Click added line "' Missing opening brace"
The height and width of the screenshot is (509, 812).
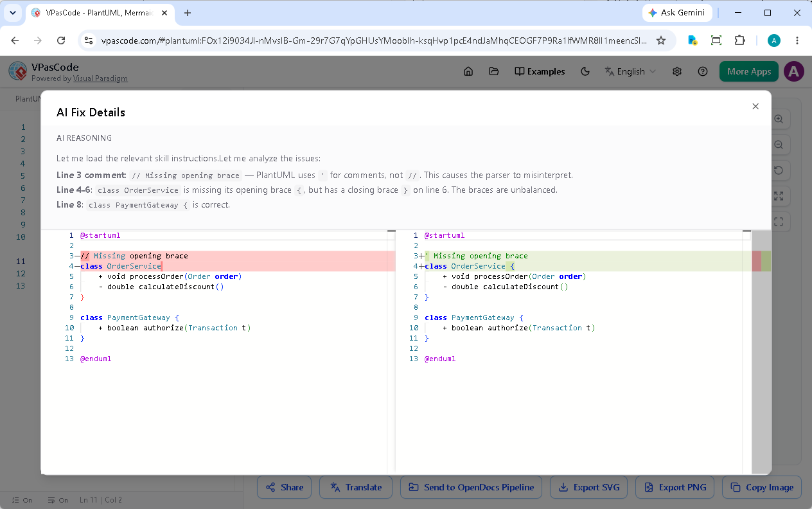(x=476, y=256)
